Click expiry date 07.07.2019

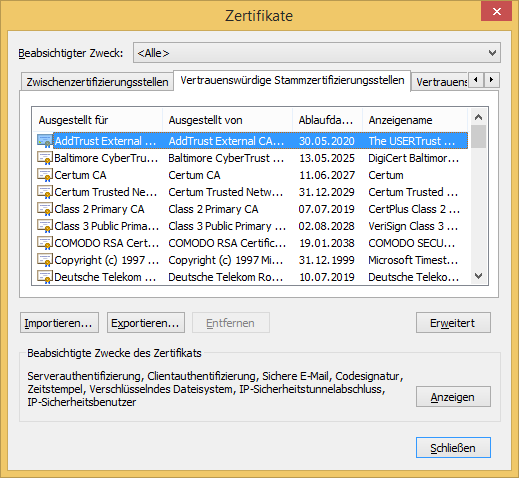pyautogui.click(x=327, y=209)
